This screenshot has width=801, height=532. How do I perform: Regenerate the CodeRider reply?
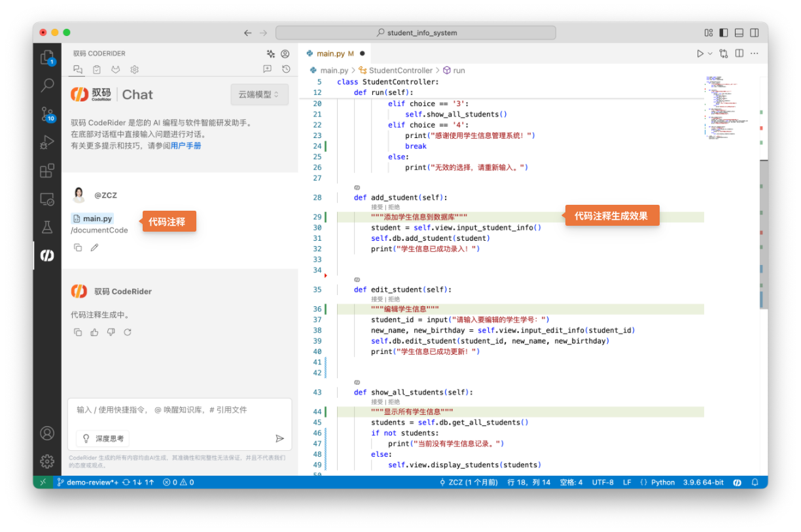[128, 332]
